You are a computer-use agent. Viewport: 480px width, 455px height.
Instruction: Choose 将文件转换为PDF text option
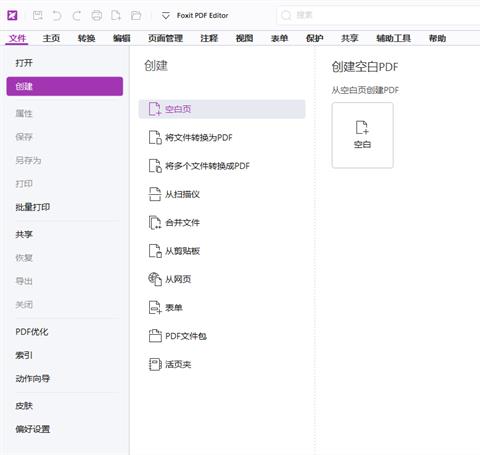point(199,137)
